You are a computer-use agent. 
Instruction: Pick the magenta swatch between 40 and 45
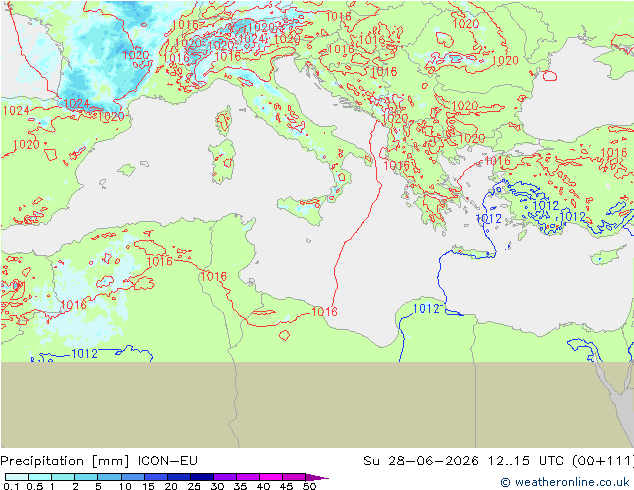pyautogui.click(x=271, y=477)
